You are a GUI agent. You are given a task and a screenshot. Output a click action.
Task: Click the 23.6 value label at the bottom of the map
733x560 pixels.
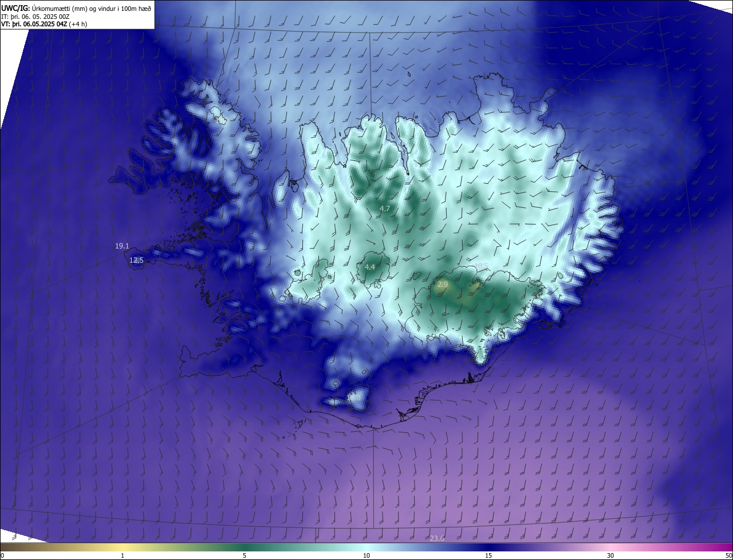point(437,538)
